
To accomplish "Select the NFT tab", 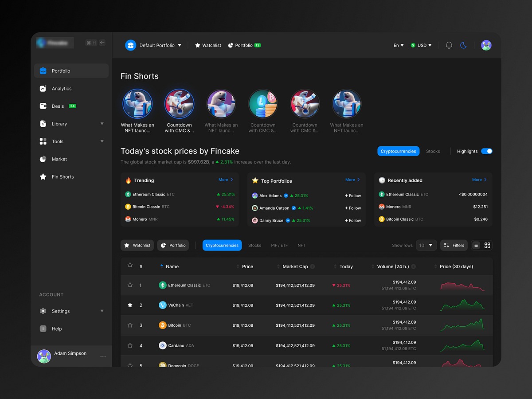I will [301, 245].
